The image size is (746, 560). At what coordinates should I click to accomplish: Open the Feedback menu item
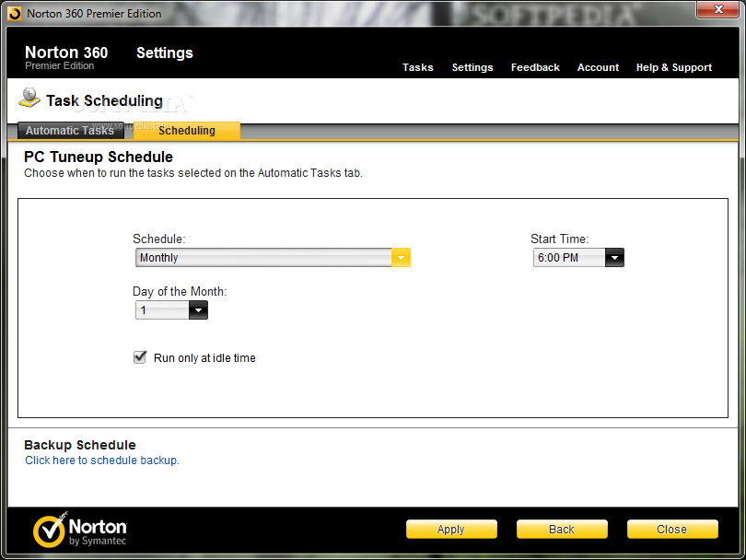click(x=535, y=67)
